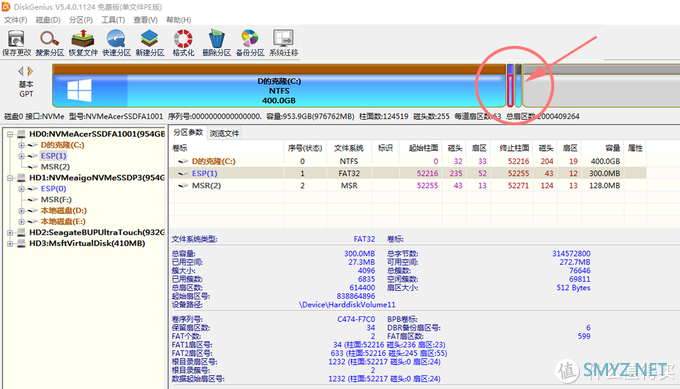Select the Format (格式化) toolbar icon
The width and height of the screenshot is (680, 389).
(x=183, y=42)
